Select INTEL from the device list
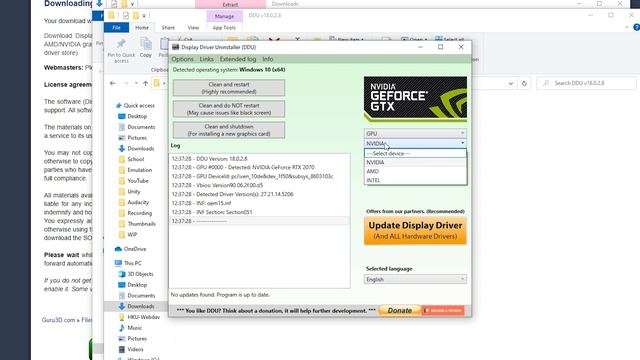 point(415,180)
